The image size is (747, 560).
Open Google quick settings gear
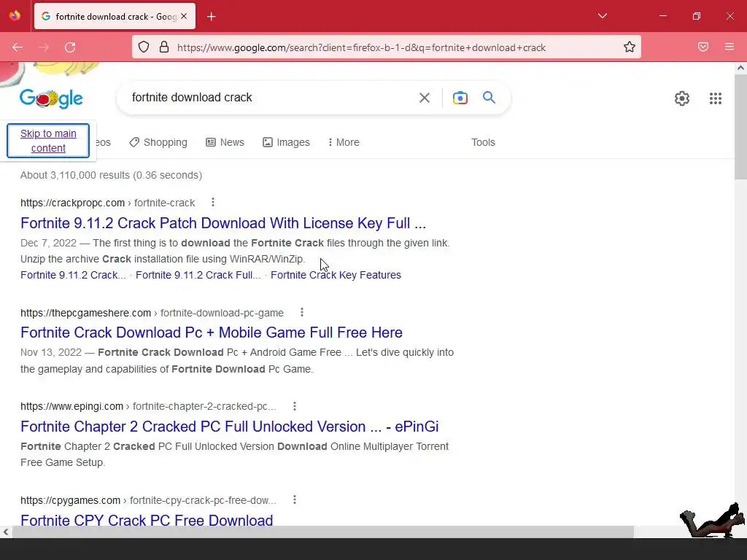[682, 98]
